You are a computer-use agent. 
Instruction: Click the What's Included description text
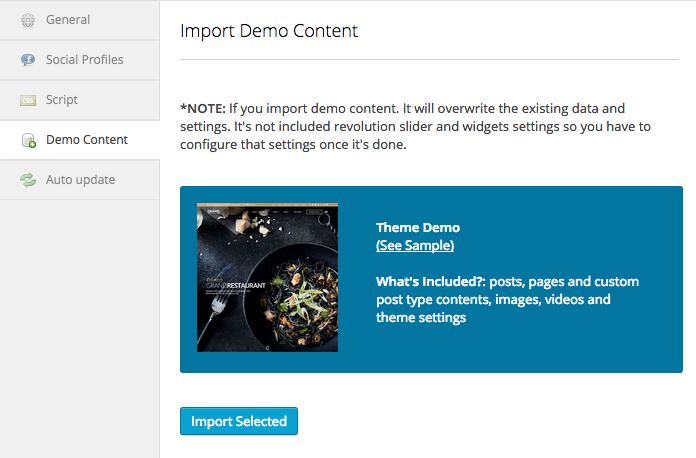507,299
